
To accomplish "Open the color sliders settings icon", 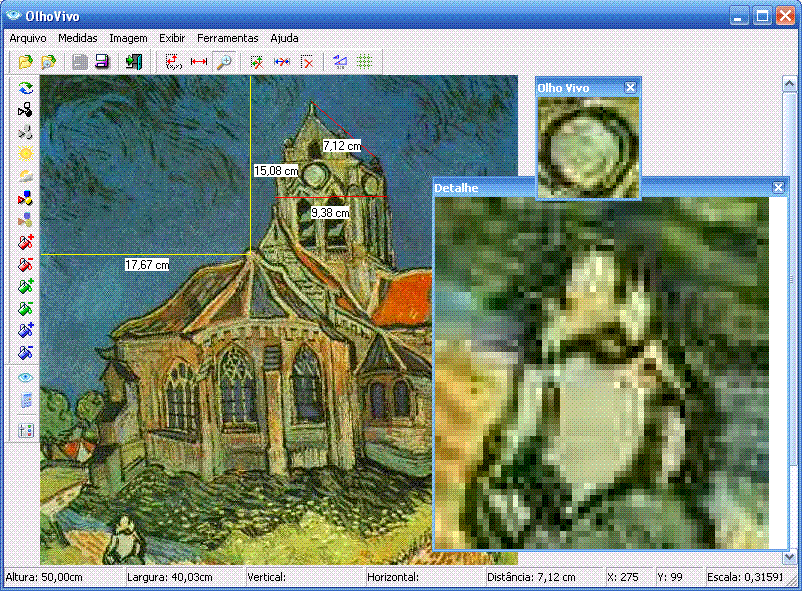I will pyautogui.click(x=26, y=430).
